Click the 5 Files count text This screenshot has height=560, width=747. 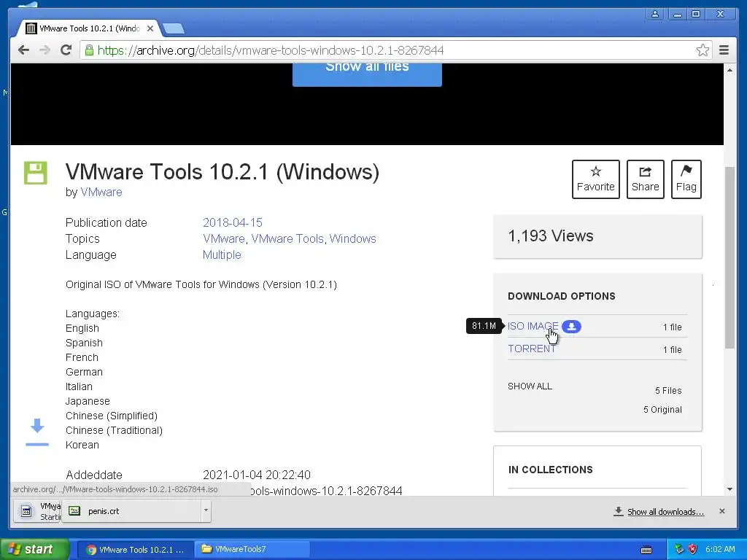point(668,391)
